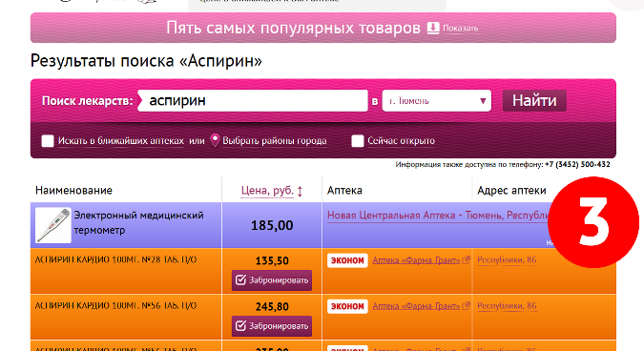This screenshot has width=644, height=351.
Task: Click the external link icon after second Фарма-Грант
Action: [x=466, y=306]
